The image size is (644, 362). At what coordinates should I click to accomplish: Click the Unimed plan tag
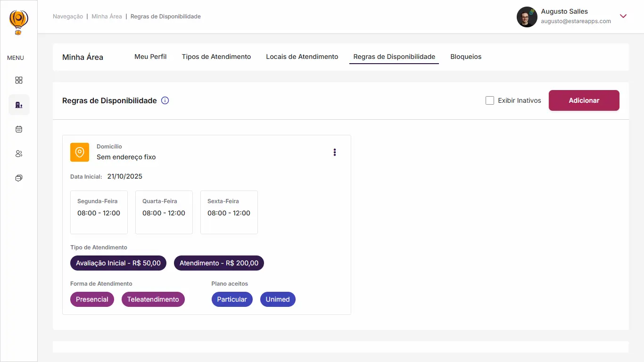pyautogui.click(x=278, y=299)
